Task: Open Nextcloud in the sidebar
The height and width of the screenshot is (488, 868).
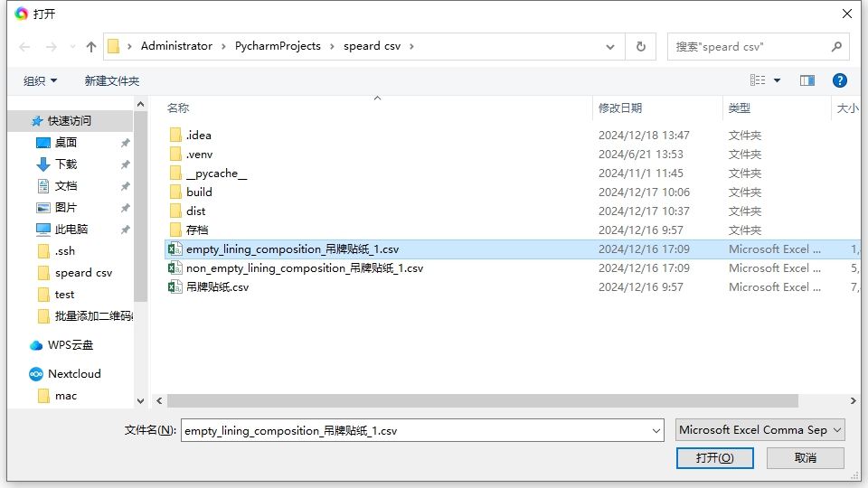Action: click(x=73, y=374)
